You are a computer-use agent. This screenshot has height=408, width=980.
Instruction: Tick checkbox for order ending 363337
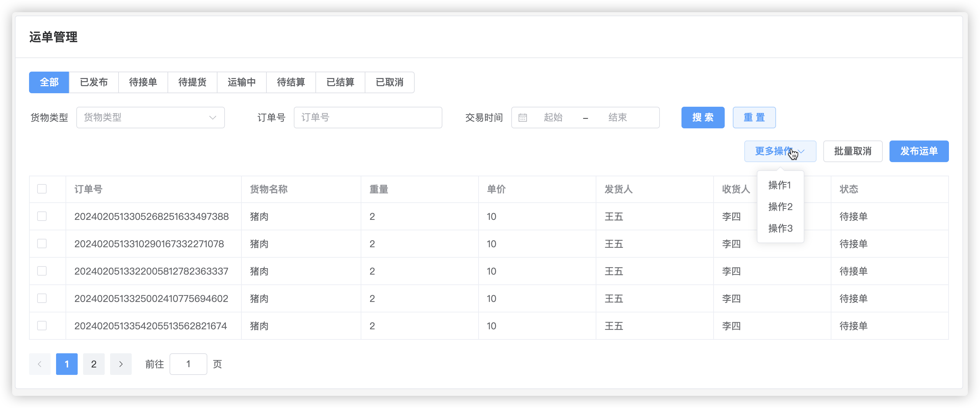pyautogui.click(x=42, y=271)
